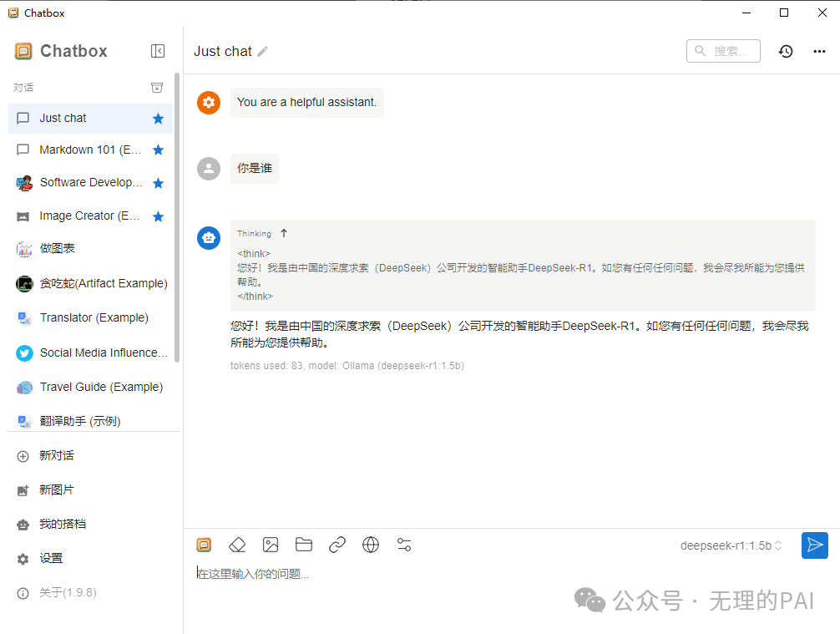Click the system prompt gear avatar
The height and width of the screenshot is (634, 840).
click(x=209, y=103)
